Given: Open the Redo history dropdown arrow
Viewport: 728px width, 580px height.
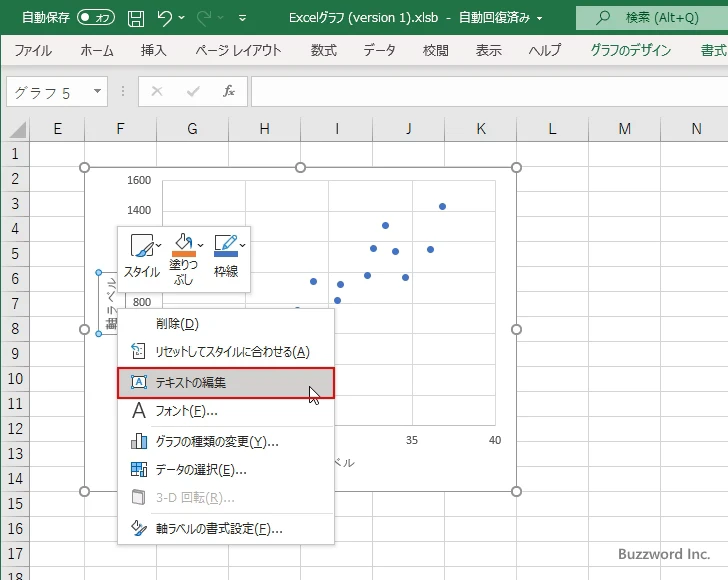Looking at the screenshot, I should click(x=221, y=18).
